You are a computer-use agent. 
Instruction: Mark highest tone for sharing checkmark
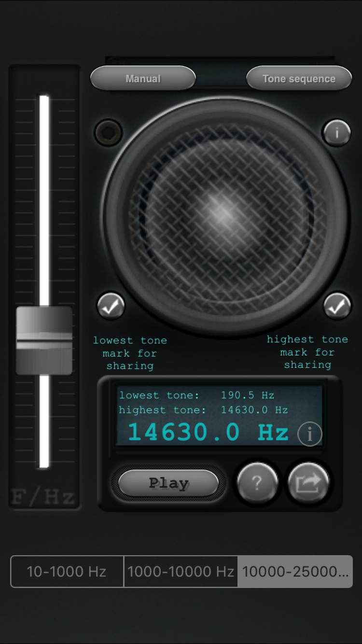click(337, 306)
